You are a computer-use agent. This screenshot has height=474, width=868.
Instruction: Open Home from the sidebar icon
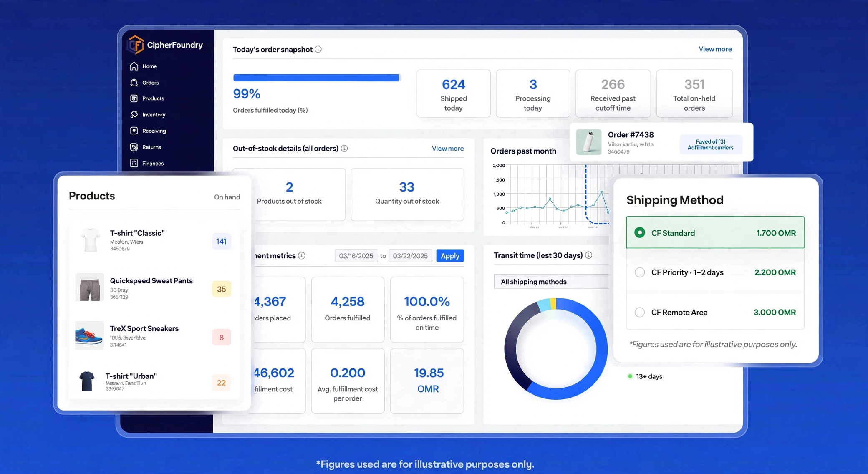pos(134,66)
